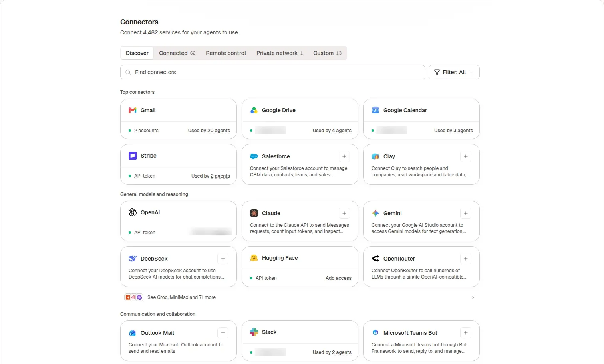Add the Outlook Mail connector with plus button
This screenshot has width=604, height=364.
(x=223, y=333)
